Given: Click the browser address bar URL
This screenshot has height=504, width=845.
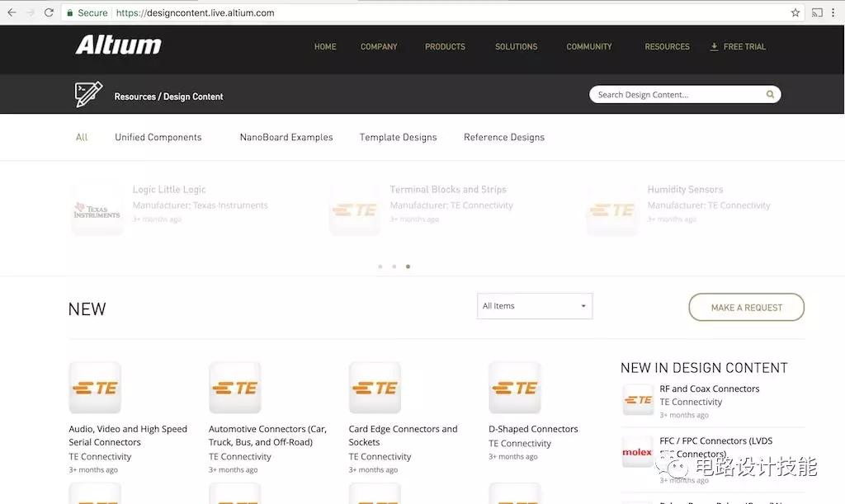Looking at the screenshot, I should click(195, 12).
